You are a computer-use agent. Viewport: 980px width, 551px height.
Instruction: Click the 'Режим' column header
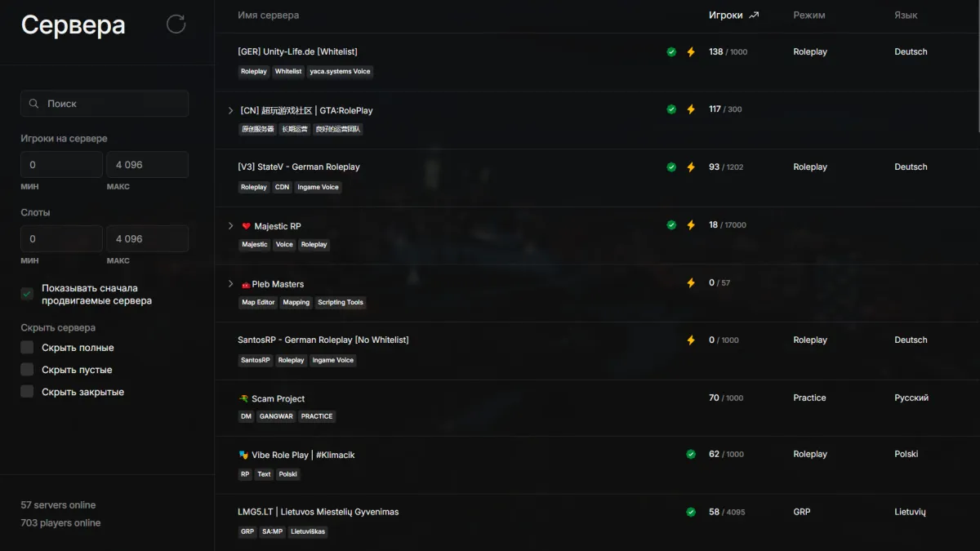coord(808,15)
